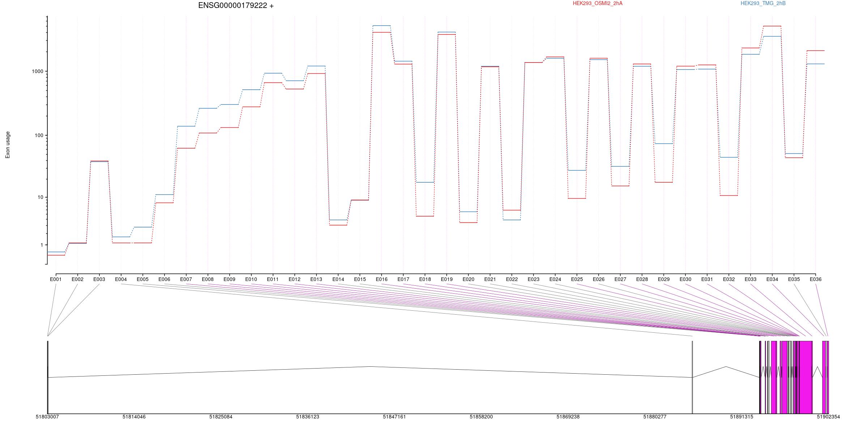The width and height of the screenshot is (868, 434).
Task: Click exon label E003
Action: [99, 279]
